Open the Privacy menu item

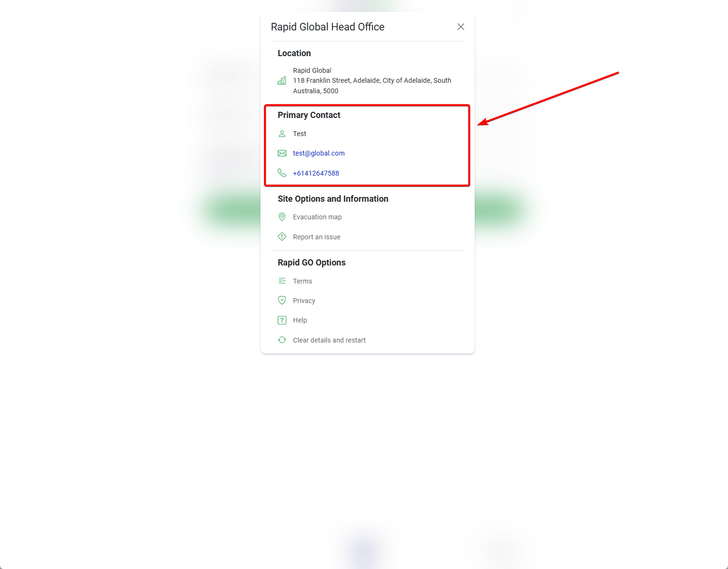[x=304, y=301]
